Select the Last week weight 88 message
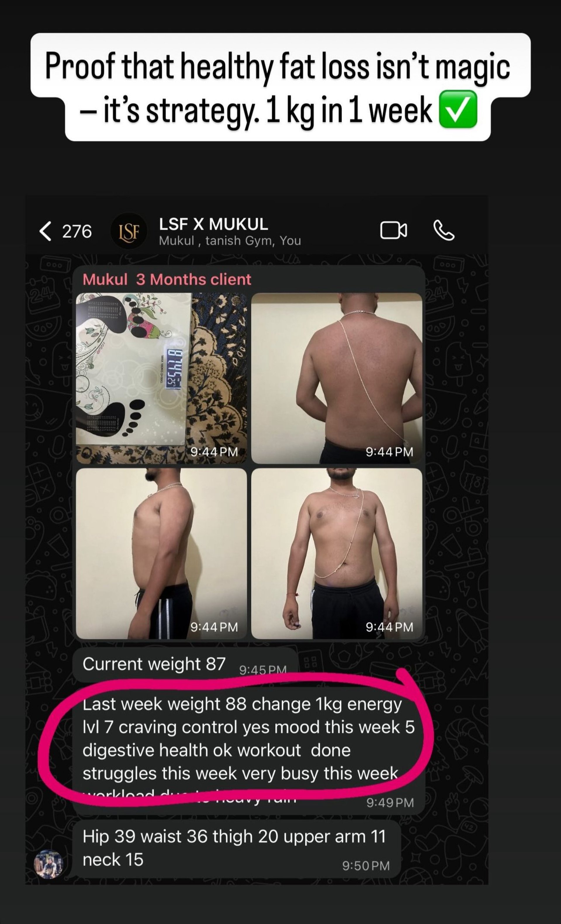The width and height of the screenshot is (561, 924). [249, 750]
